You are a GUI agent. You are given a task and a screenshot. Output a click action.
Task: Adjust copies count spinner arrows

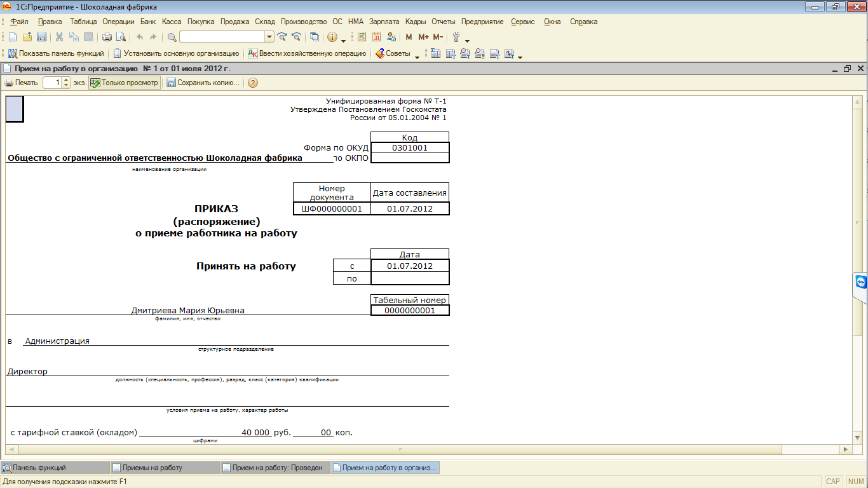[67, 83]
